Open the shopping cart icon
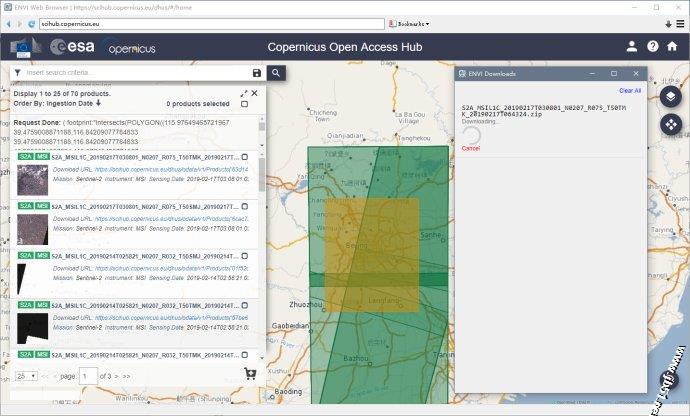This screenshot has height=416, width=690. point(250,374)
